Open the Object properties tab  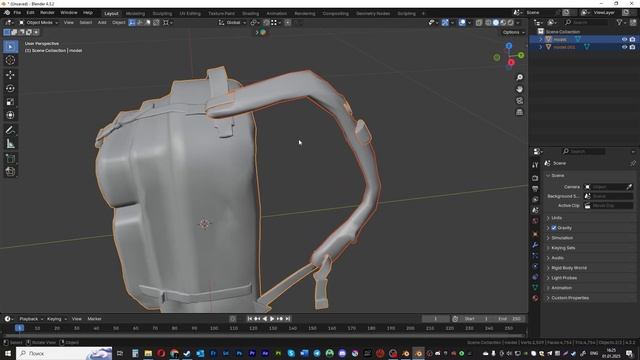point(535,234)
